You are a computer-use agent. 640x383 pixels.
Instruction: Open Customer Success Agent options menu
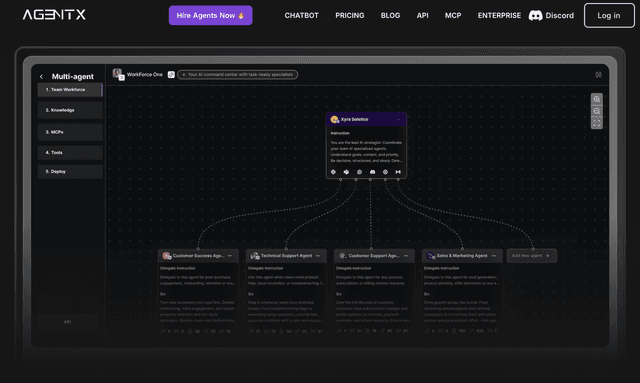point(230,256)
